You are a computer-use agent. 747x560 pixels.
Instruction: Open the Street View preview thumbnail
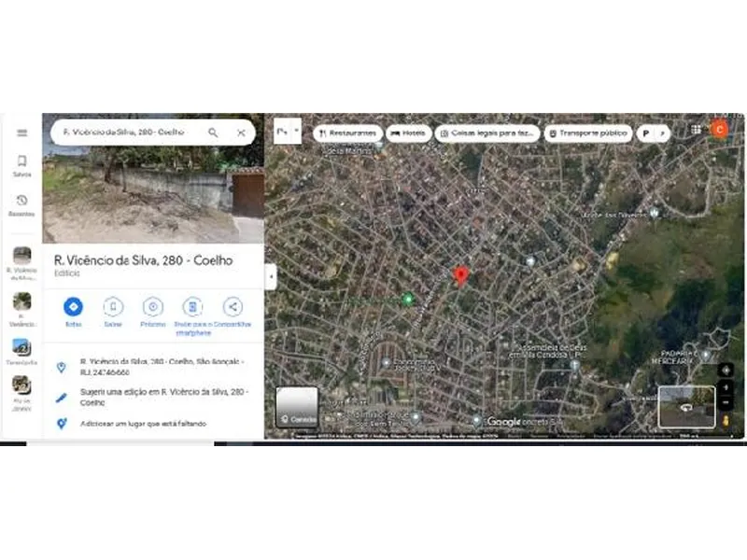tap(686, 407)
